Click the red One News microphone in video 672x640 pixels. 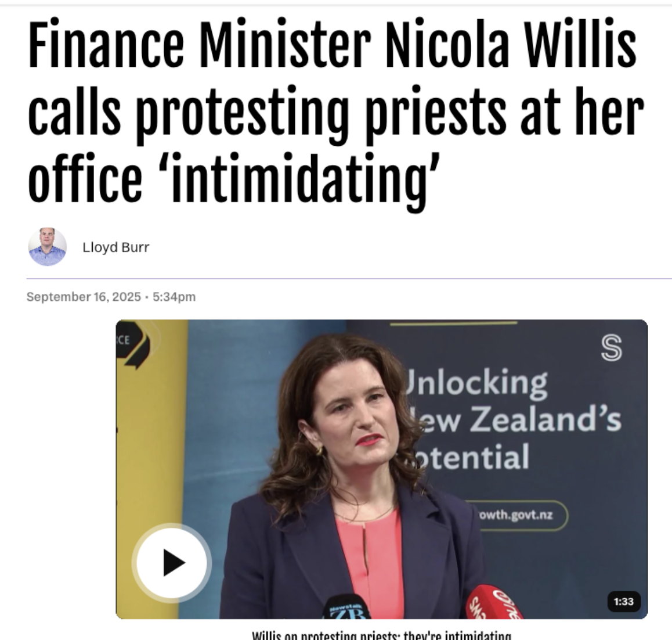click(494, 602)
